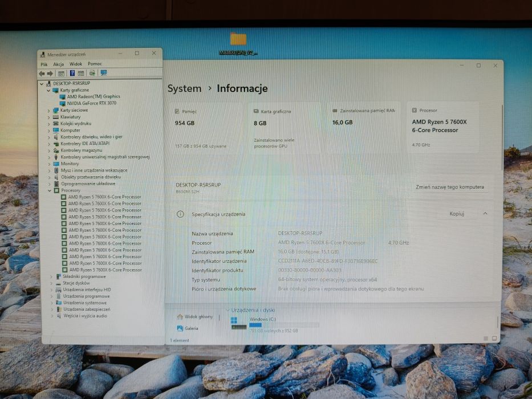Screen dimensions: 532x399
Task: Click the Procesory category icon
Action: tap(56, 190)
